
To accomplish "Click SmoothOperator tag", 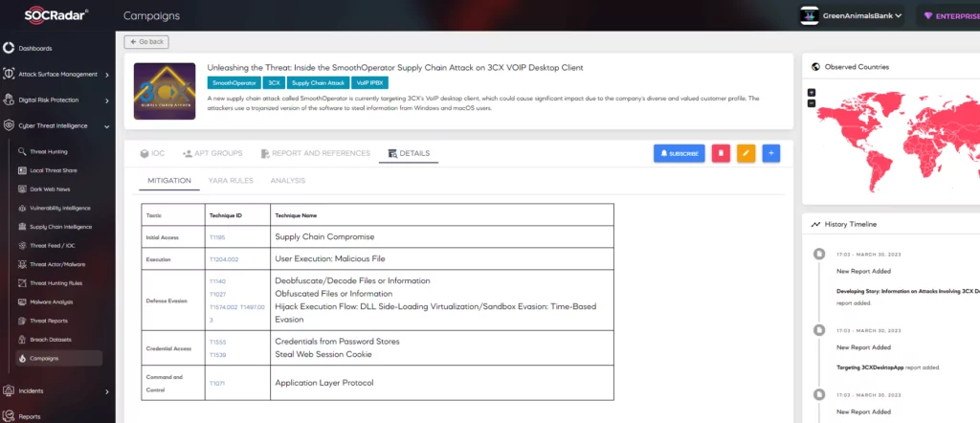I will tap(234, 82).
